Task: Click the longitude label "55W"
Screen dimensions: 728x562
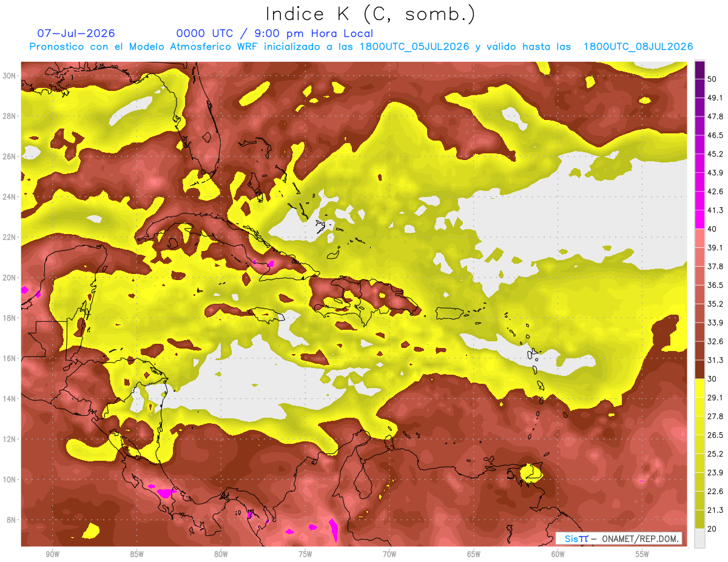Action: pyautogui.click(x=642, y=554)
